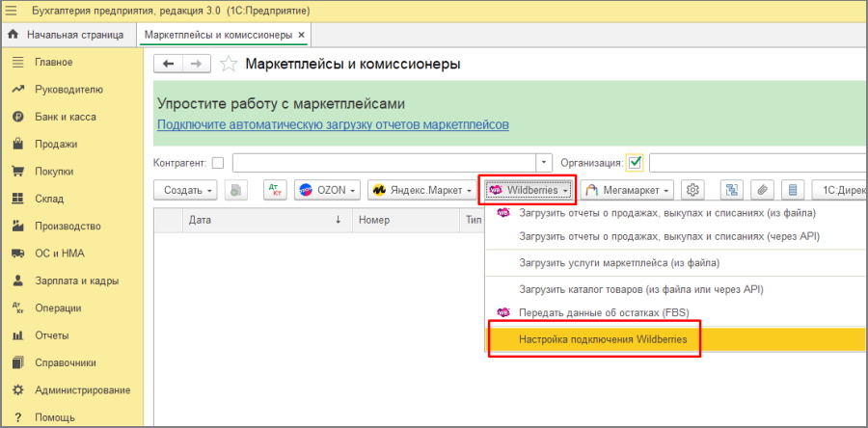Click the copy document icon beside Создать
The width and height of the screenshot is (868, 428).
pos(236,190)
